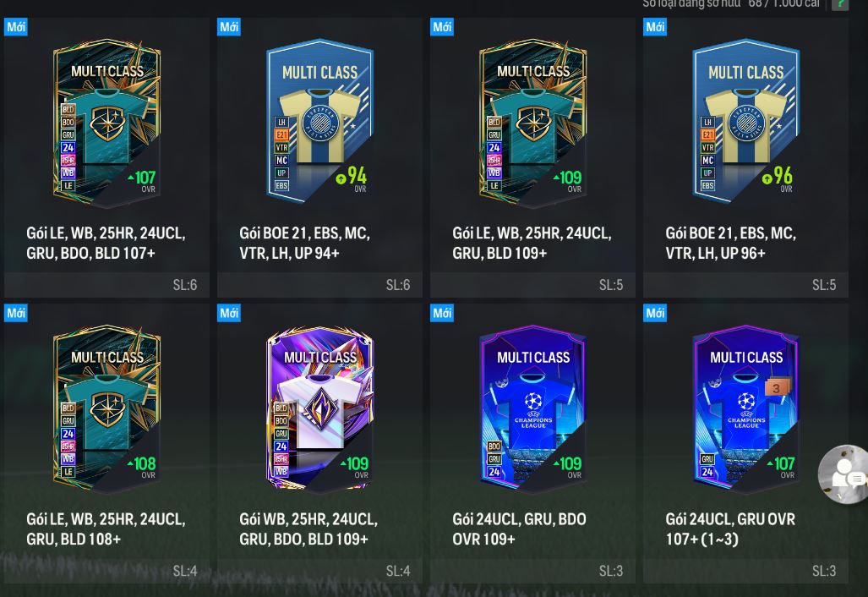This screenshot has height=597, width=868.
Task: Click the Mới badge on Champions League 109+ pack
Action: (x=442, y=313)
